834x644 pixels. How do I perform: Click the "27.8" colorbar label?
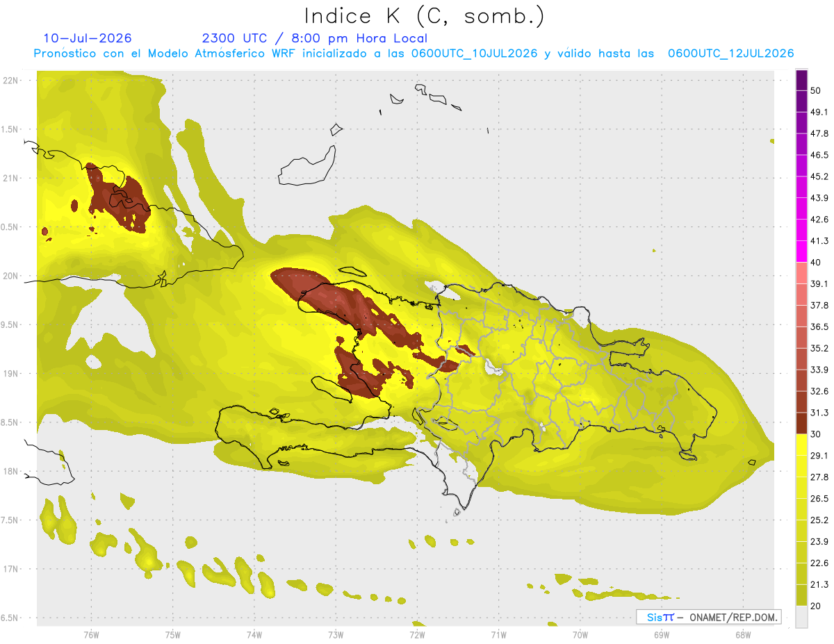819,477
